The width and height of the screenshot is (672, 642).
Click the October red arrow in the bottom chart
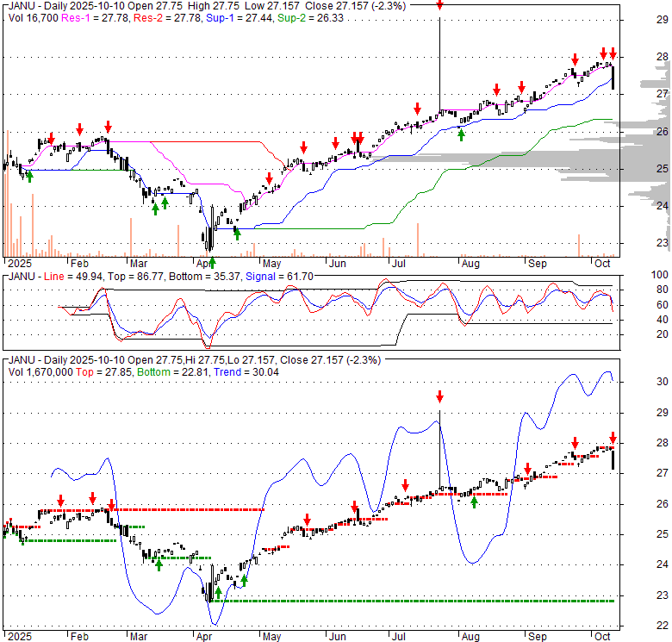(x=613, y=438)
